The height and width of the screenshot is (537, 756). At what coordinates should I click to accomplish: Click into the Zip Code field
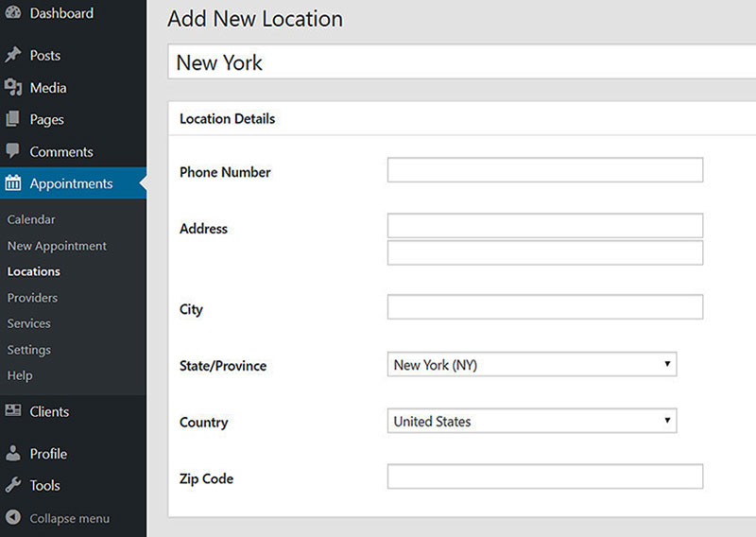click(545, 476)
